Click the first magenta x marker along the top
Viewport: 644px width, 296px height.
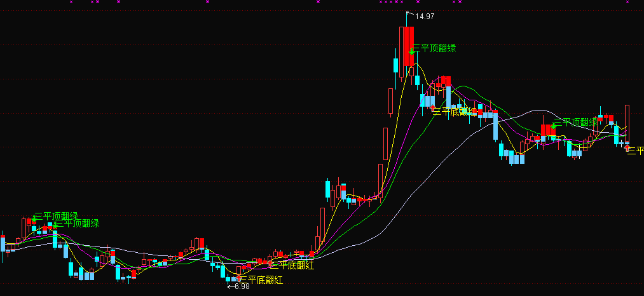coord(71,2)
